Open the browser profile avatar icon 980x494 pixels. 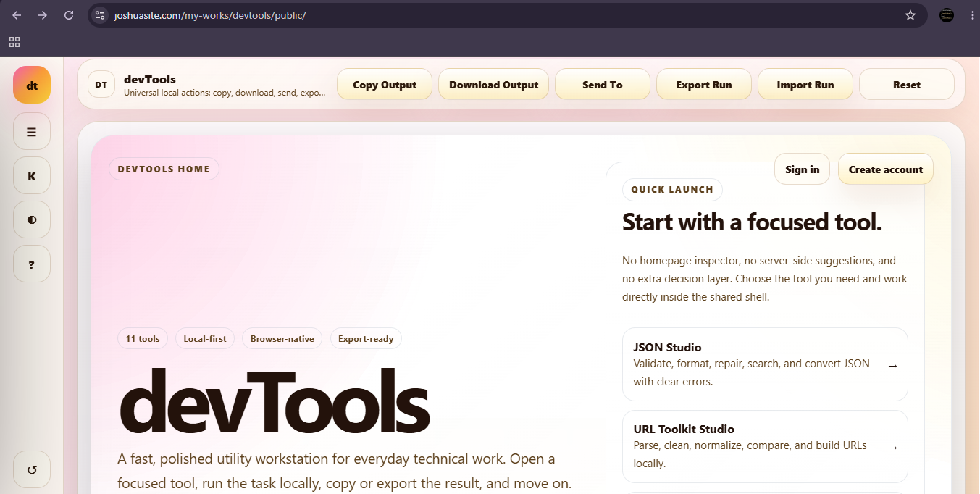[947, 15]
